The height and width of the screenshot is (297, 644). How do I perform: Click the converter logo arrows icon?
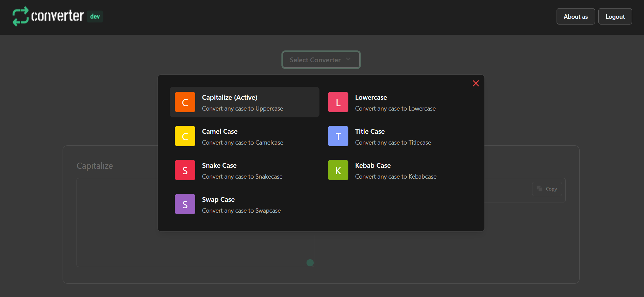(20, 16)
